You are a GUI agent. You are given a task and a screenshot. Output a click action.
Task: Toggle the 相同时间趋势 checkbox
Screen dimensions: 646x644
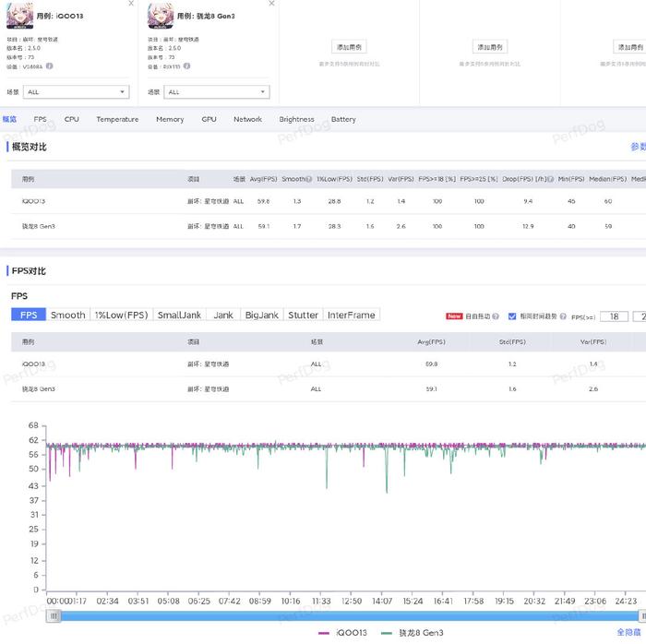coord(512,316)
